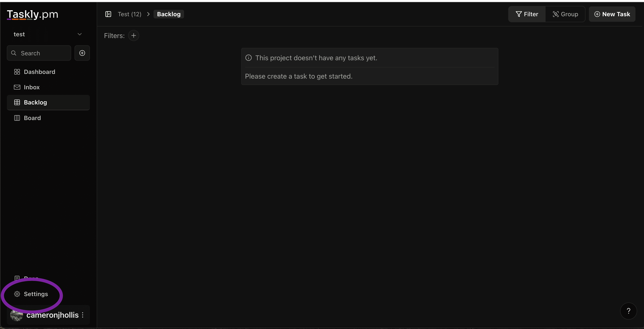Select the Backlog navigation tab
The height and width of the screenshot is (329, 644).
point(35,102)
